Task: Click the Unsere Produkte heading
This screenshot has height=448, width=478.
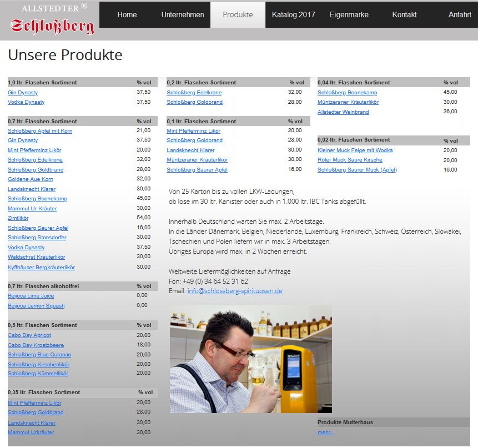Action: pyautogui.click(x=65, y=55)
